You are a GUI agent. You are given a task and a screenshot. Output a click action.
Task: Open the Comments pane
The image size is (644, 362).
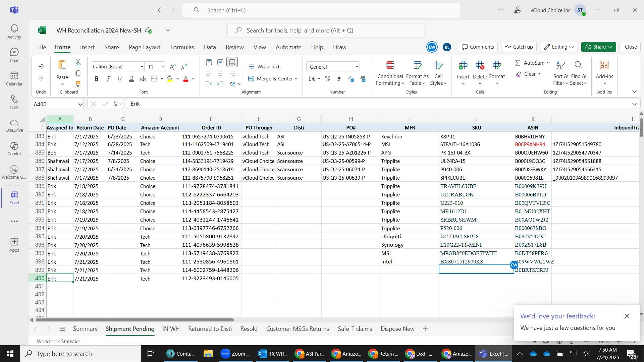[x=478, y=47]
